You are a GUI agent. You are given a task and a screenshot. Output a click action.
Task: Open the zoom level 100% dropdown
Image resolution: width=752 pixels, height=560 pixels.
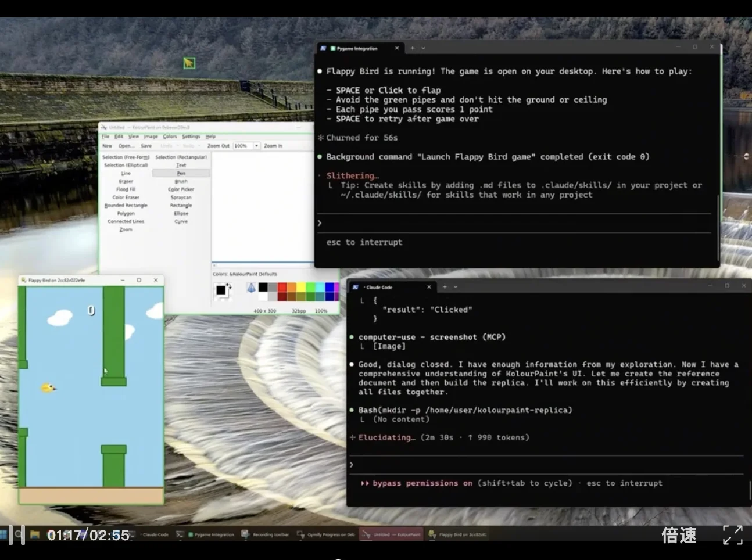point(256,146)
